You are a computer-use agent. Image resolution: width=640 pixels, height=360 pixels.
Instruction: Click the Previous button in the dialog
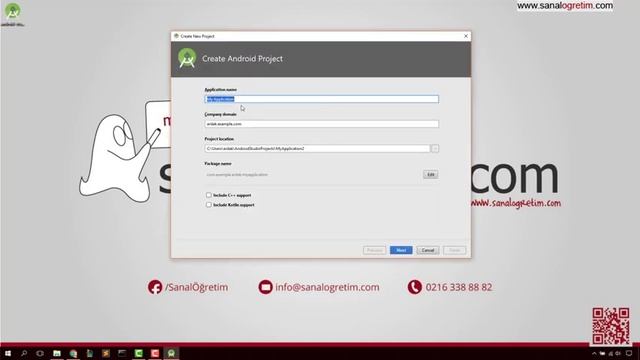point(374,250)
